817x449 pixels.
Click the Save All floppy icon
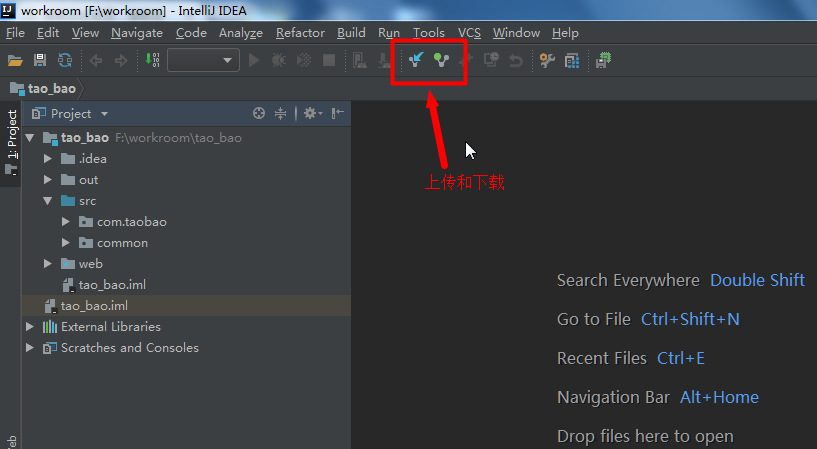pyautogui.click(x=40, y=60)
